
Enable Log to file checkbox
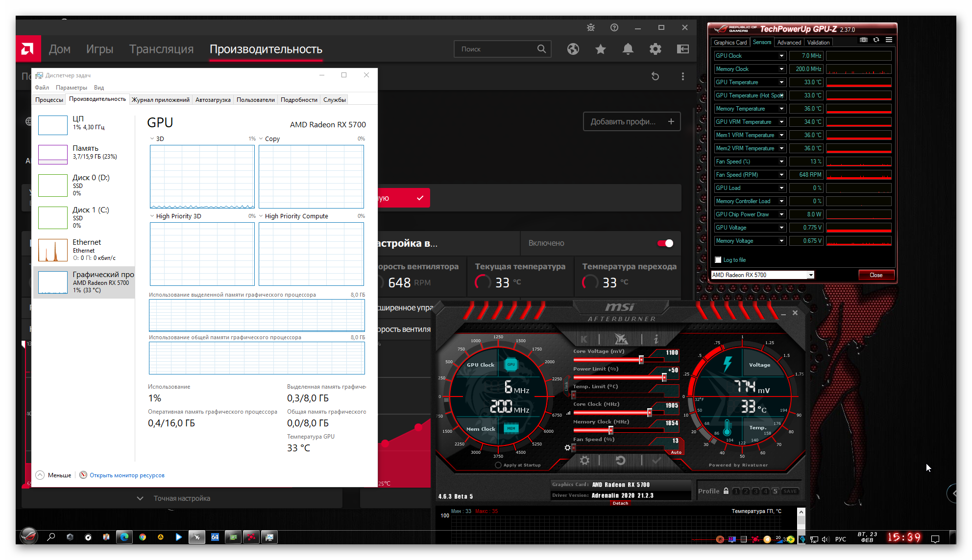pos(718,260)
